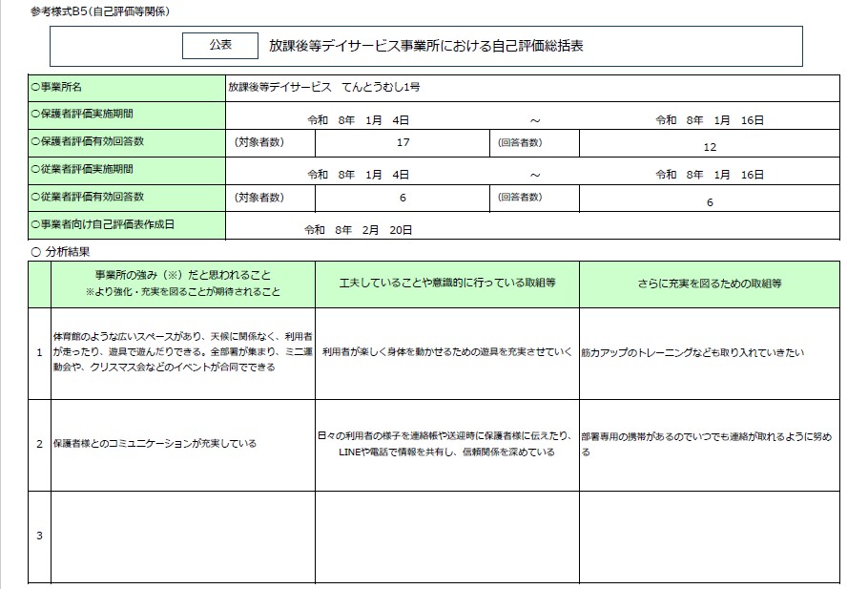Click the 保護者様とのコミュニケーション cell
Screen dimensions: 868x589
click(x=183, y=444)
